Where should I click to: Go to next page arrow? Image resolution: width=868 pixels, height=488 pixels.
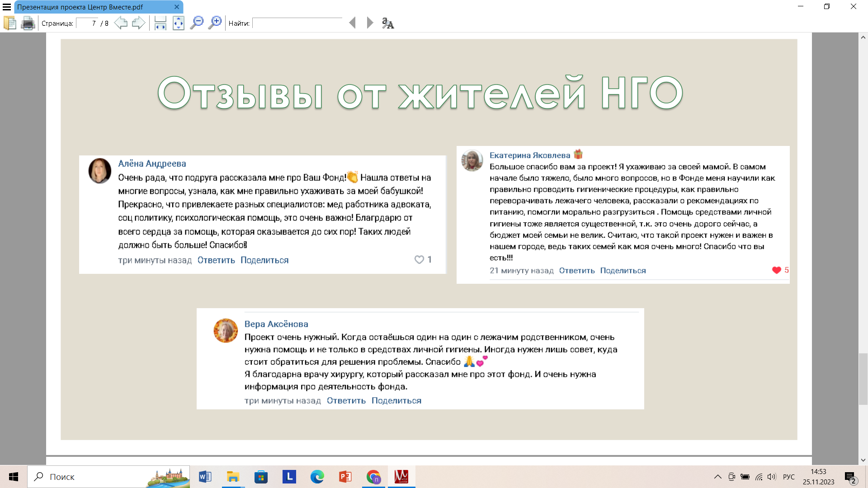tap(138, 23)
